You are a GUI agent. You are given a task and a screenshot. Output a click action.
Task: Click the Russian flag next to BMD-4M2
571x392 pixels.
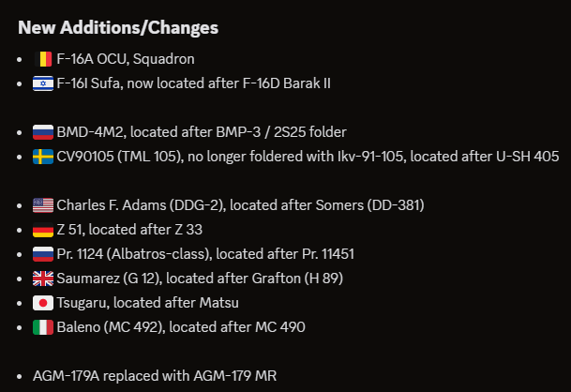click(43, 132)
